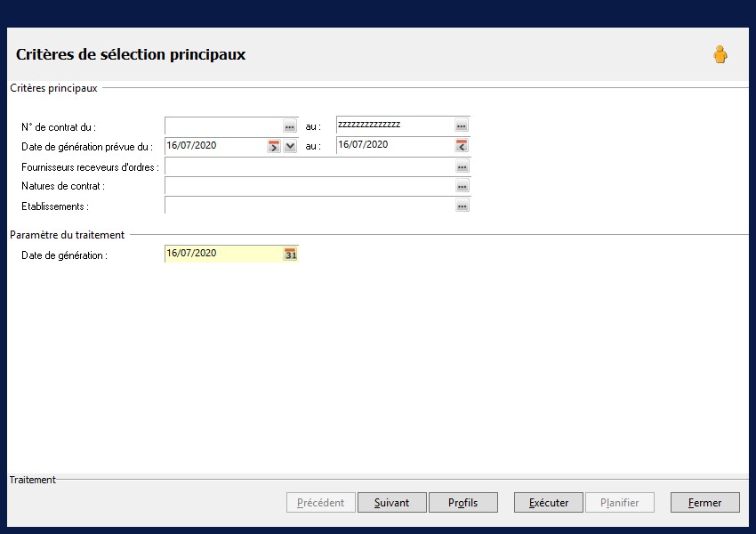Click start date calendar icon with arrow
The width and height of the screenshot is (756, 534).
coord(274,146)
